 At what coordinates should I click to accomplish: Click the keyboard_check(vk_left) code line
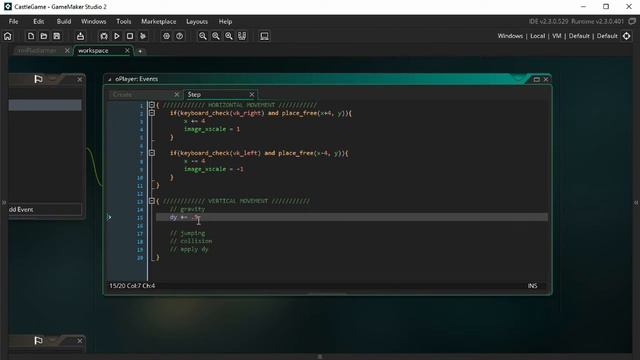point(259,153)
